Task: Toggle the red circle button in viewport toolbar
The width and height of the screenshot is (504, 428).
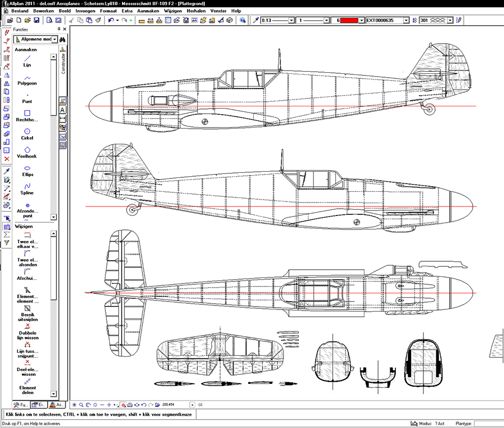Action: [x=123, y=405]
